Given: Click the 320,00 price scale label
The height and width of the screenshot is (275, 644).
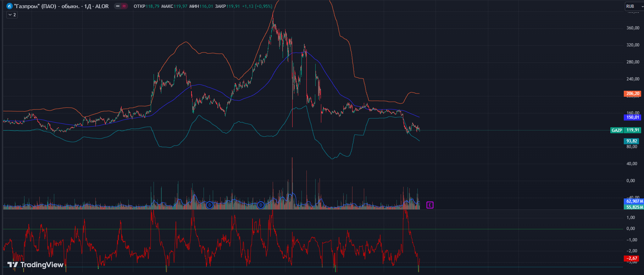Looking at the screenshot, I should tap(633, 45).
